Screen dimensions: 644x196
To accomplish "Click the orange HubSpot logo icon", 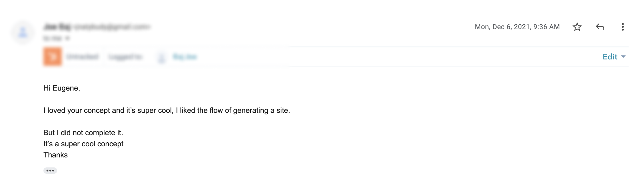I will coord(53,57).
